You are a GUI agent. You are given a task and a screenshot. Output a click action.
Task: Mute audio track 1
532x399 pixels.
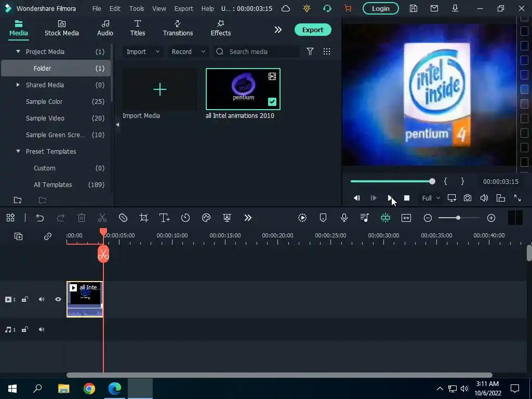[42, 329]
